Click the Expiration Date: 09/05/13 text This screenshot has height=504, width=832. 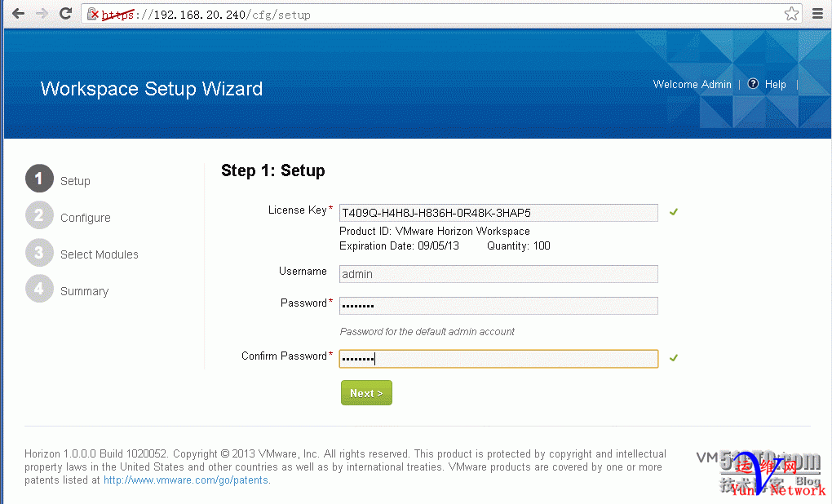(x=399, y=246)
